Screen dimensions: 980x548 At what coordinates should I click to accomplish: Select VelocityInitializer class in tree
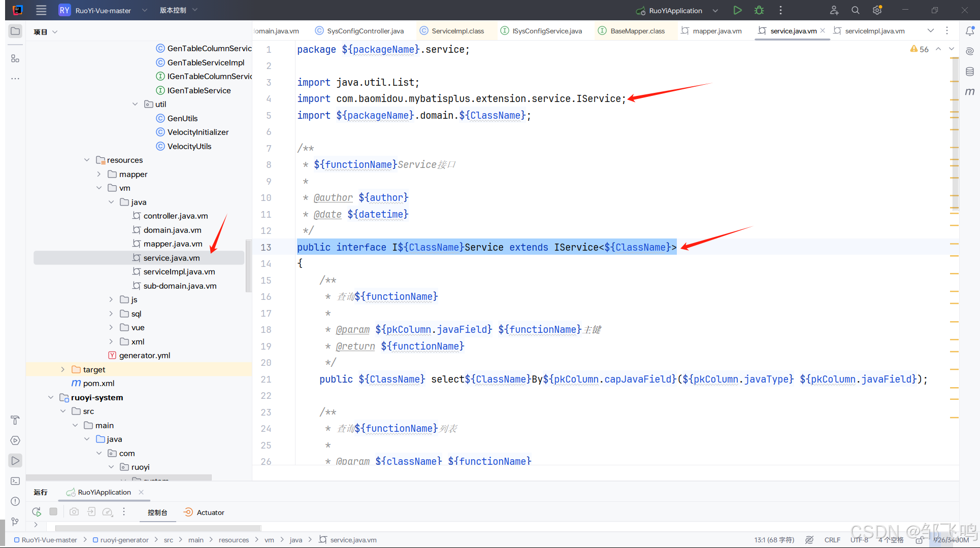pos(192,132)
